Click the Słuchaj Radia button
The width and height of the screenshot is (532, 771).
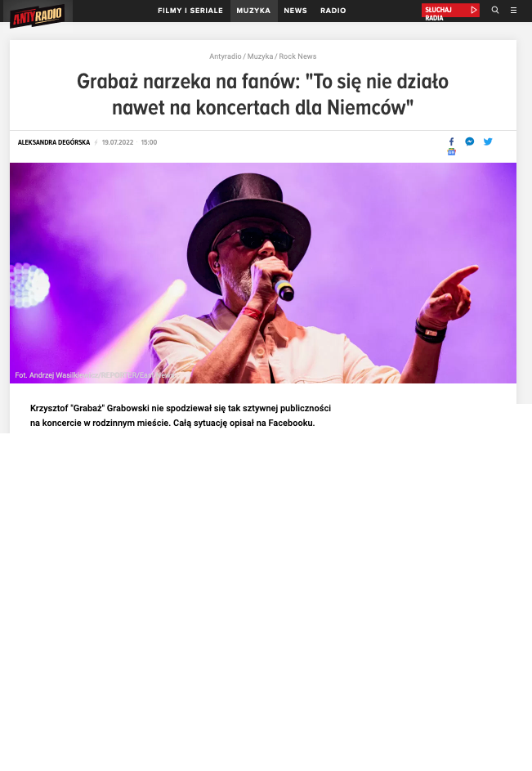pos(450,11)
